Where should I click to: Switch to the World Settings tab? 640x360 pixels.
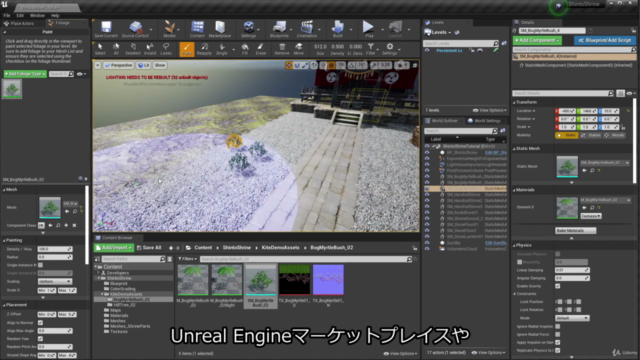click(484, 121)
